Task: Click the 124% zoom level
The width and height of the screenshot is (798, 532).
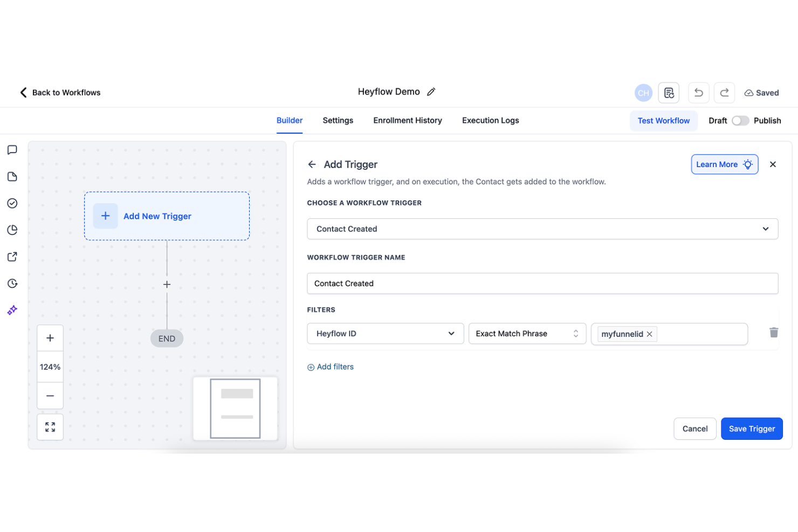Action: click(50, 367)
